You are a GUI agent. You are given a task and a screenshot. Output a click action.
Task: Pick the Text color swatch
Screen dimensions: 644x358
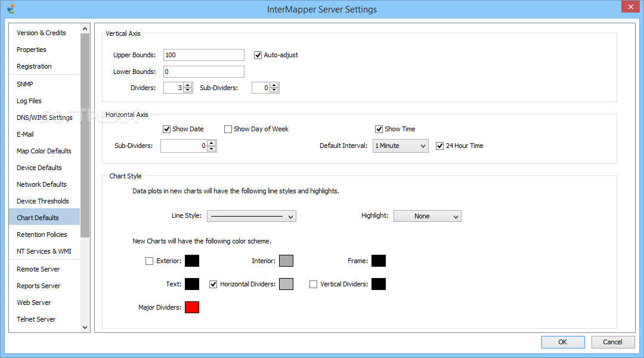[192, 284]
